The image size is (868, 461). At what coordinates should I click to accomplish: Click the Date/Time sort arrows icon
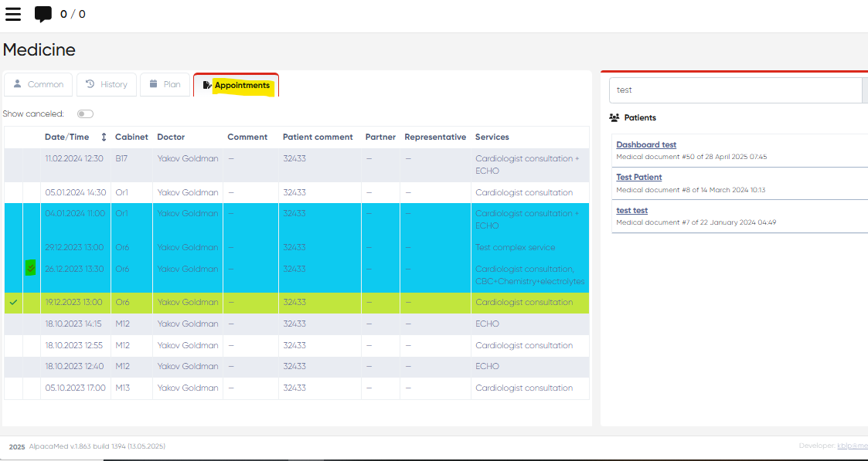104,137
